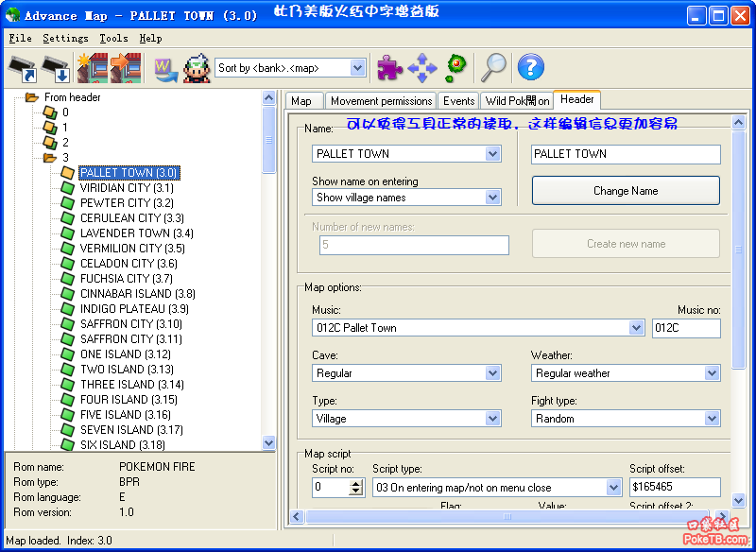This screenshot has width=756, height=552.
Task: Open the World map editor icon
Action: pos(166,69)
